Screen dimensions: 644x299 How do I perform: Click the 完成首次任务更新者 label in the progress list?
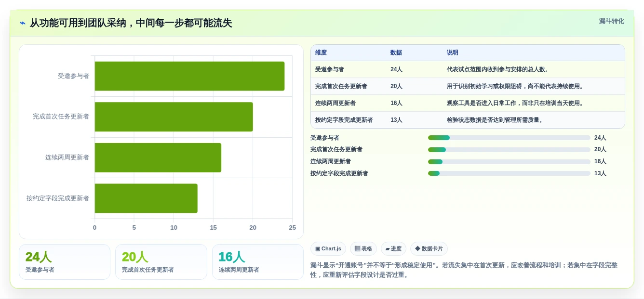[336, 150]
